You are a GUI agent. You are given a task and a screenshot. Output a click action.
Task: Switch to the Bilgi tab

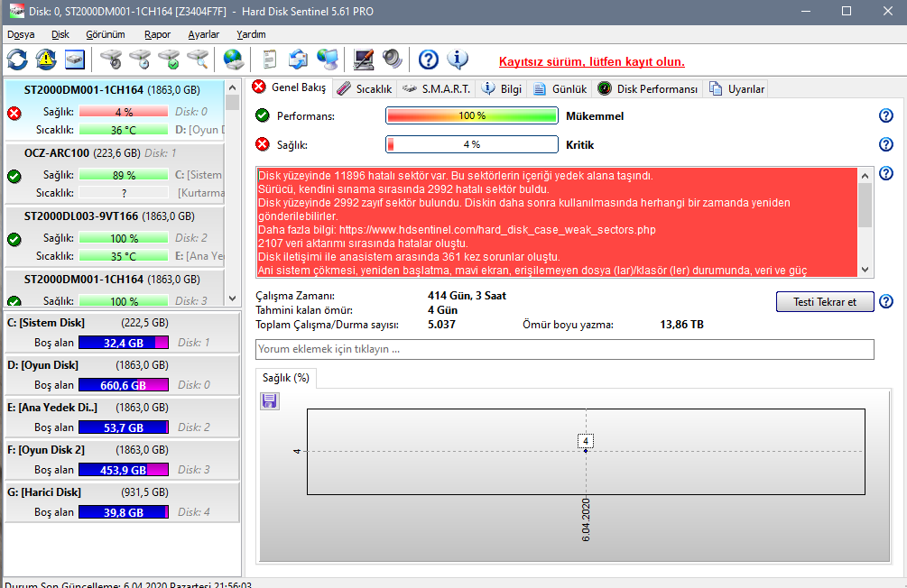(502, 89)
